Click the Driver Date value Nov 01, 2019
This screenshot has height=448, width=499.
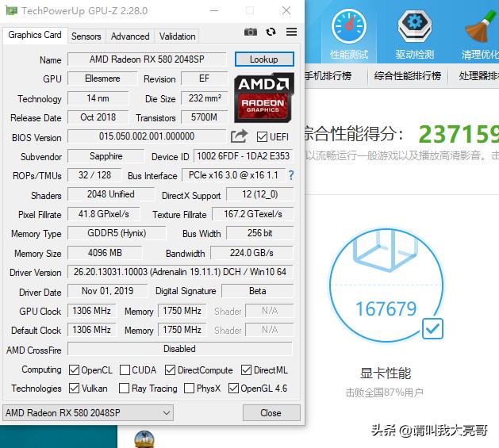(x=108, y=291)
